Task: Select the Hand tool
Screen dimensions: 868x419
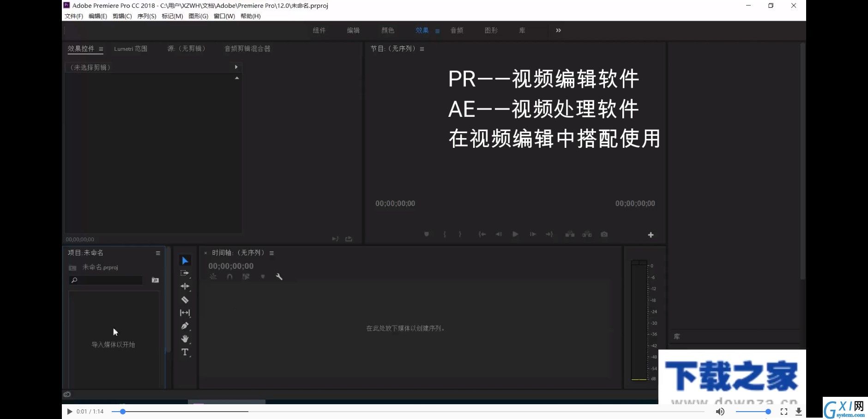Action: 185,339
